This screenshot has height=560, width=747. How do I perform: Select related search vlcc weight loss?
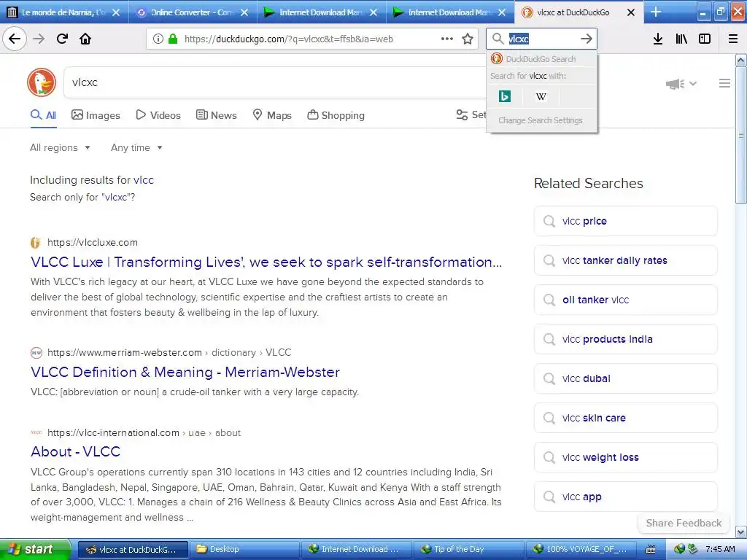[x=625, y=457]
